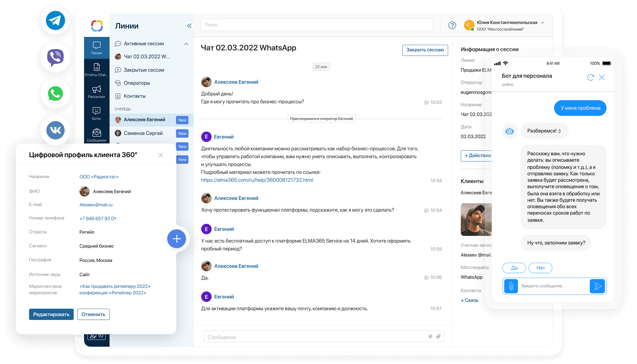Open the Операторы item
637x364 pixels.
click(137, 83)
